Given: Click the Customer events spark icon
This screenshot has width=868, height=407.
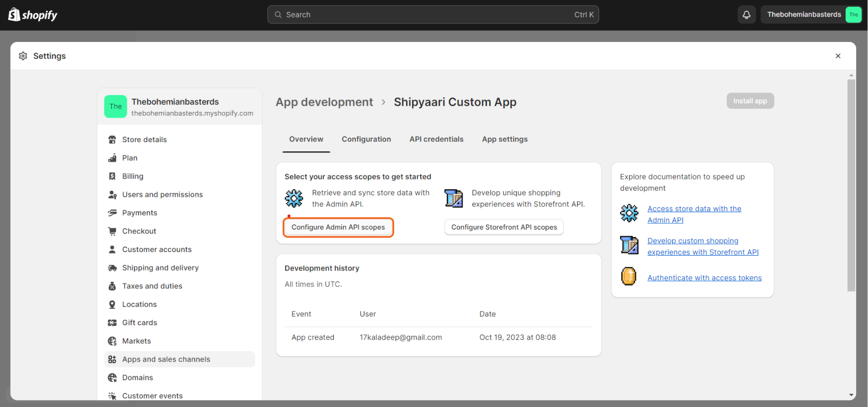Looking at the screenshot, I should click(x=112, y=396).
